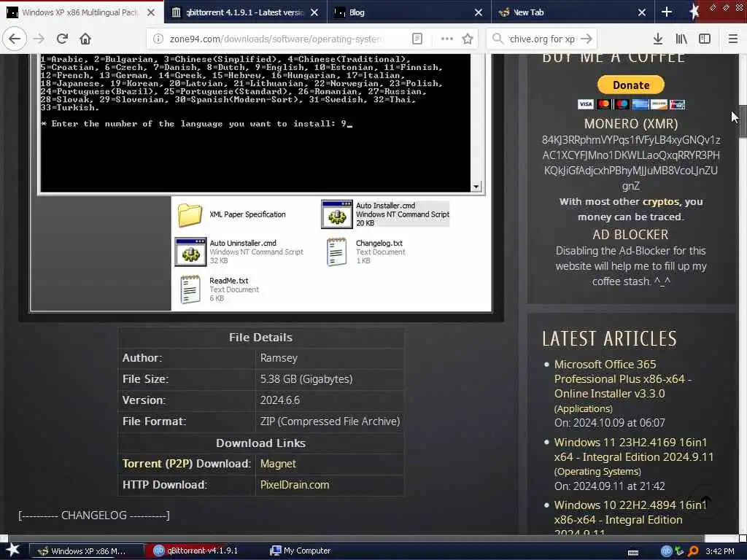Image resolution: width=747 pixels, height=560 pixels.
Task: Click the Changelog.txt document icon
Action: (337, 252)
